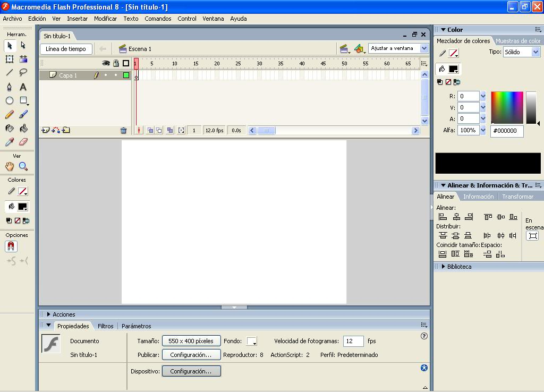Pick the Oval tool

click(10, 100)
